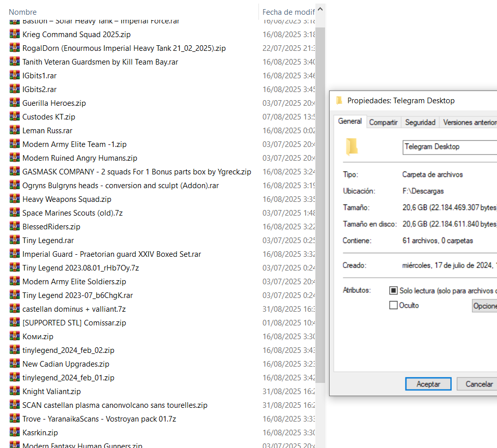Select the Tanith Veteran Guardsmen rar icon
This screenshot has height=448, width=497.
click(x=15, y=62)
